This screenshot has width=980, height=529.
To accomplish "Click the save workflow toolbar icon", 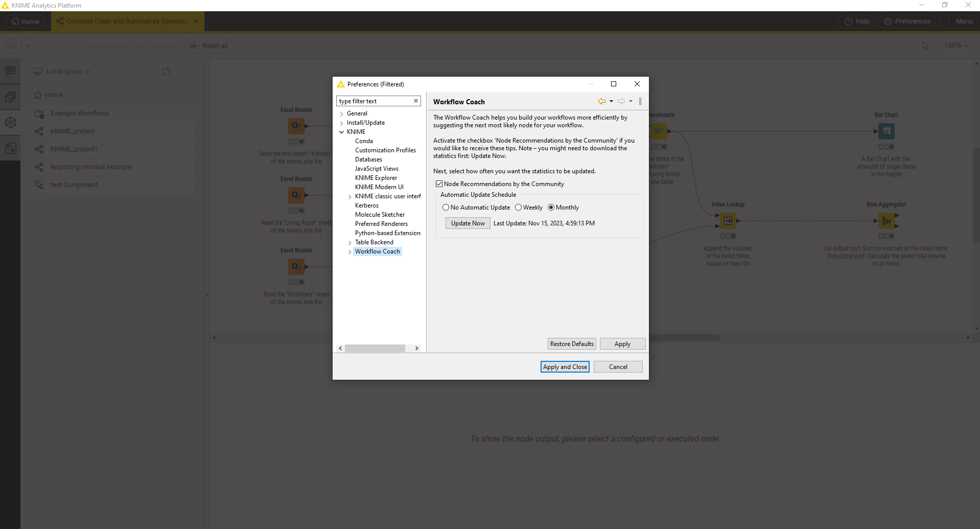I will point(14,45).
